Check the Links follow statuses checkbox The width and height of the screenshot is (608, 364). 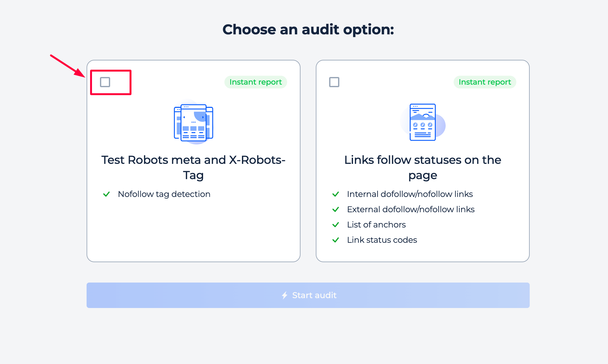[x=334, y=82]
